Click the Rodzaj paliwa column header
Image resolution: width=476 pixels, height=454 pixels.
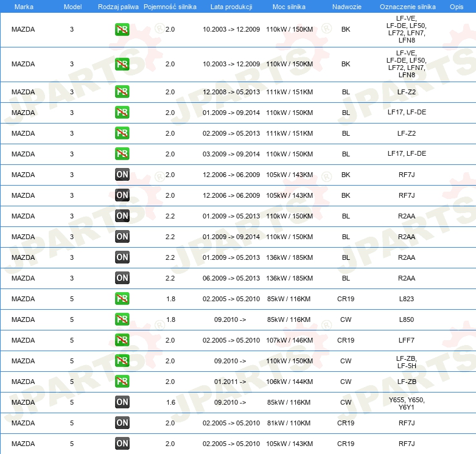(x=118, y=6)
